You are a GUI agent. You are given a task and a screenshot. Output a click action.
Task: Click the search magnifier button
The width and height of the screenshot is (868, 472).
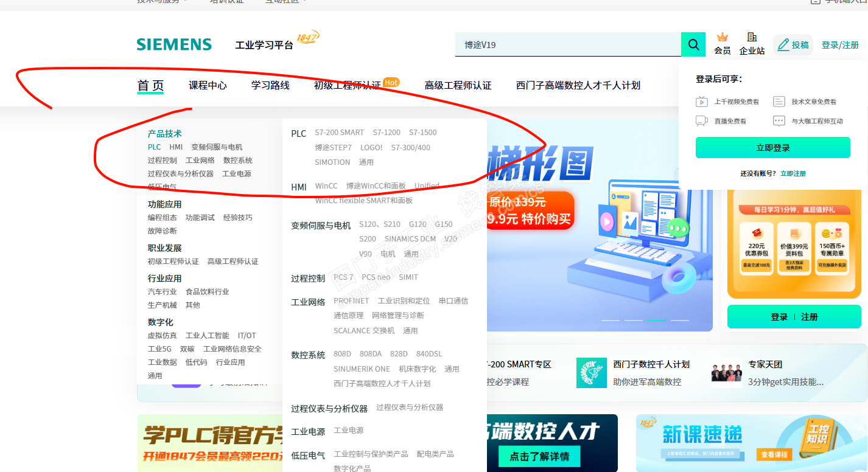pos(693,44)
